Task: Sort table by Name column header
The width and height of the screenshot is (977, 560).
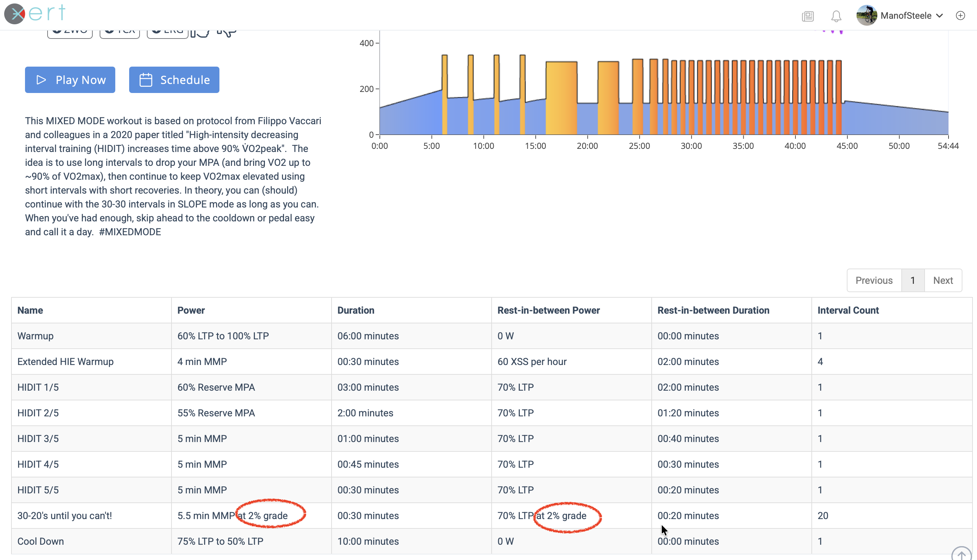Action: pyautogui.click(x=30, y=311)
